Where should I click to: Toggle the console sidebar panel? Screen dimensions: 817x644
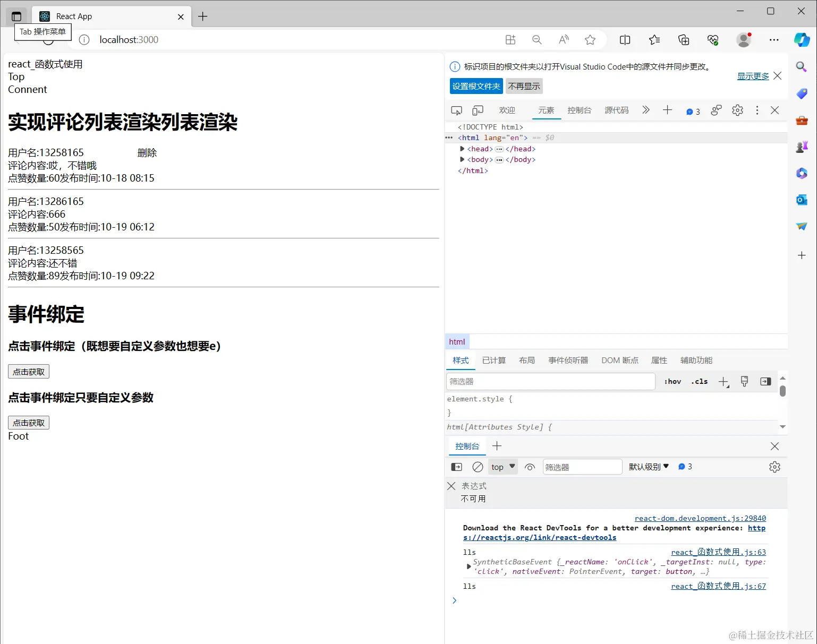pos(456,467)
